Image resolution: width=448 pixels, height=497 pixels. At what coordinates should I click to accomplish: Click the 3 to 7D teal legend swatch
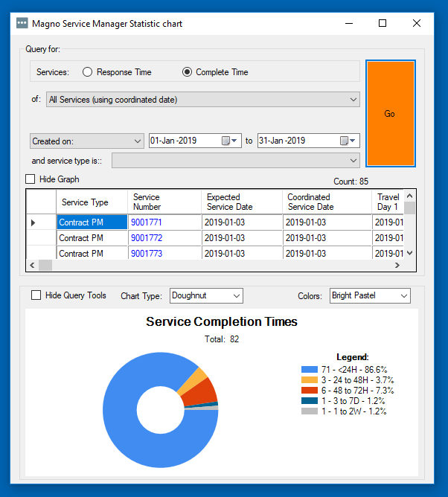pos(310,400)
